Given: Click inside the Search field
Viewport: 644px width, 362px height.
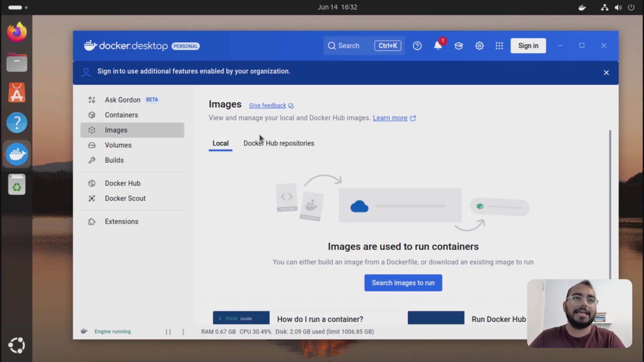Looking at the screenshot, I should tap(364, 46).
